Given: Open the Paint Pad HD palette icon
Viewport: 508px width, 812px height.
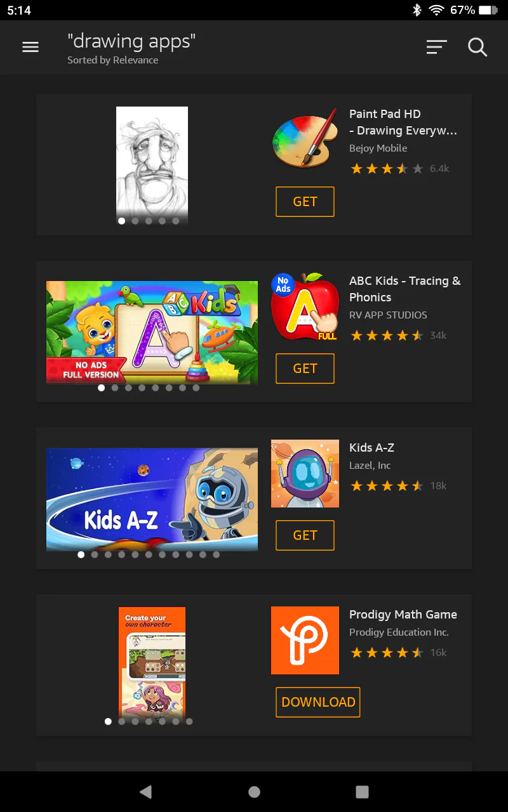Looking at the screenshot, I should point(305,138).
